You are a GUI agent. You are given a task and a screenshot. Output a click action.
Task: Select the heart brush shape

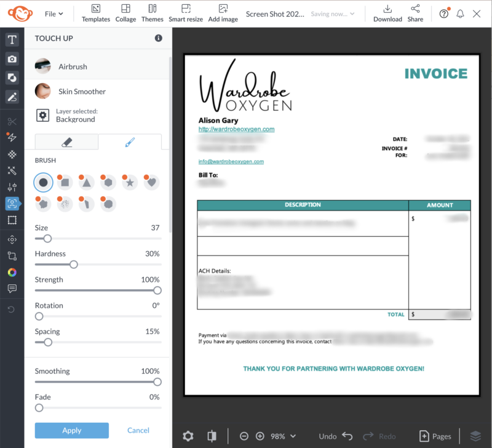click(151, 182)
